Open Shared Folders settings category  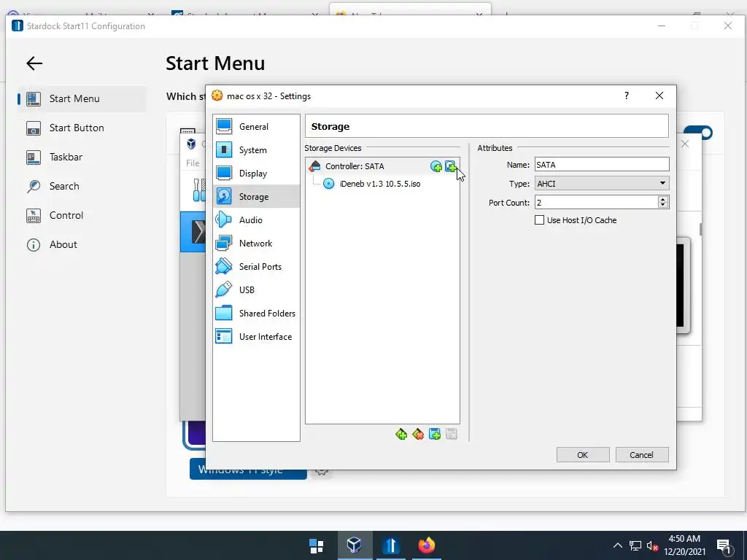(256, 314)
